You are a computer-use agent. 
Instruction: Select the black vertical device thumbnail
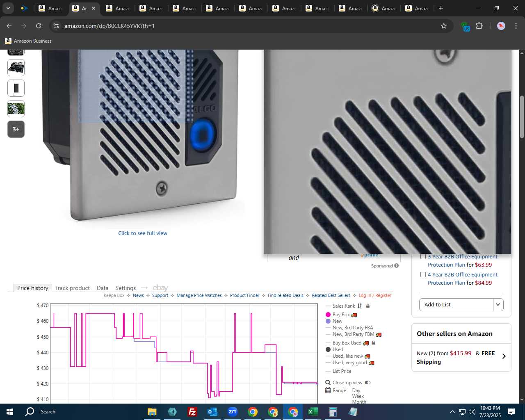point(16,88)
